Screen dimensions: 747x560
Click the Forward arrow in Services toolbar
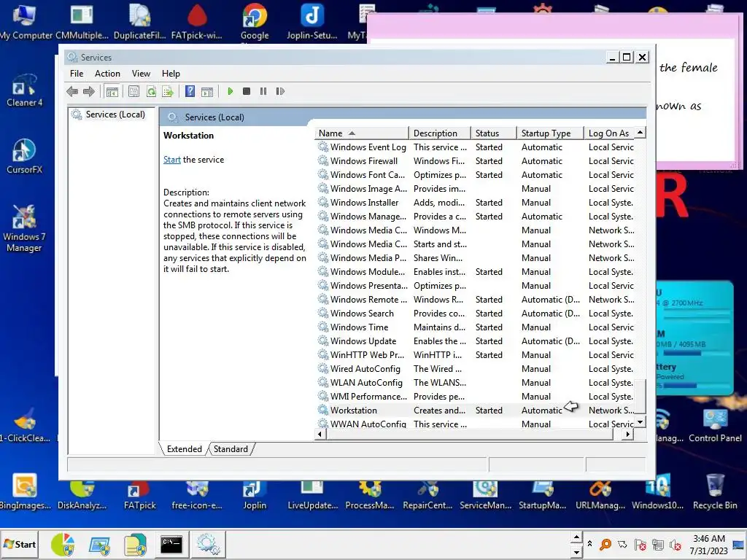(88, 91)
